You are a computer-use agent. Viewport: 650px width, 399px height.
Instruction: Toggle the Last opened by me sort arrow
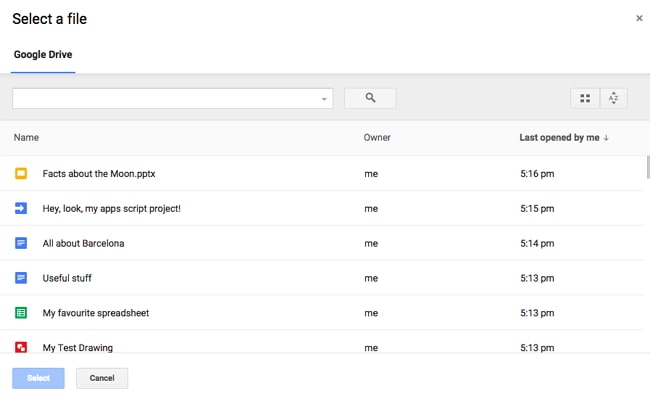[x=606, y=138]
